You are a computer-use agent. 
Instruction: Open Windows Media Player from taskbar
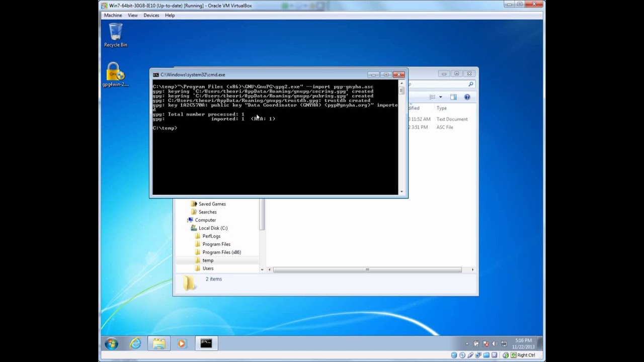click(182, 343)
